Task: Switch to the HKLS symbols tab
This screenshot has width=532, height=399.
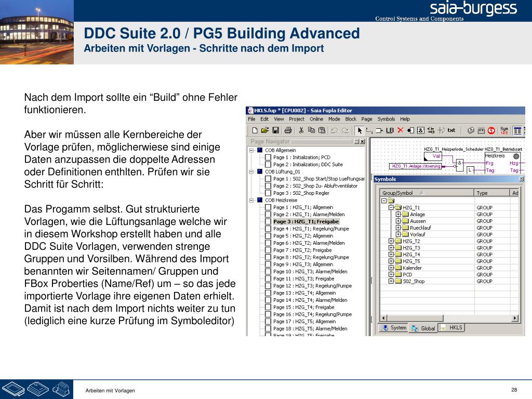Action: point(452,328)
